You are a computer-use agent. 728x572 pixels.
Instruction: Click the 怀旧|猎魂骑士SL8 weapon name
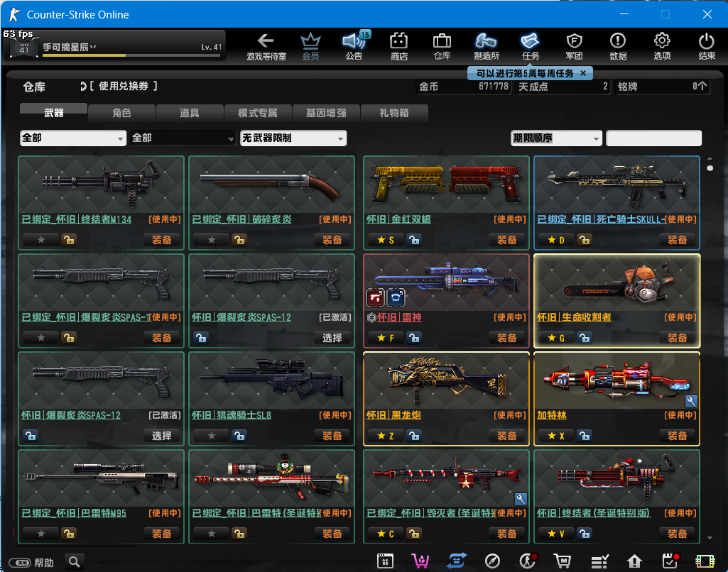click(x=232, y=415)
